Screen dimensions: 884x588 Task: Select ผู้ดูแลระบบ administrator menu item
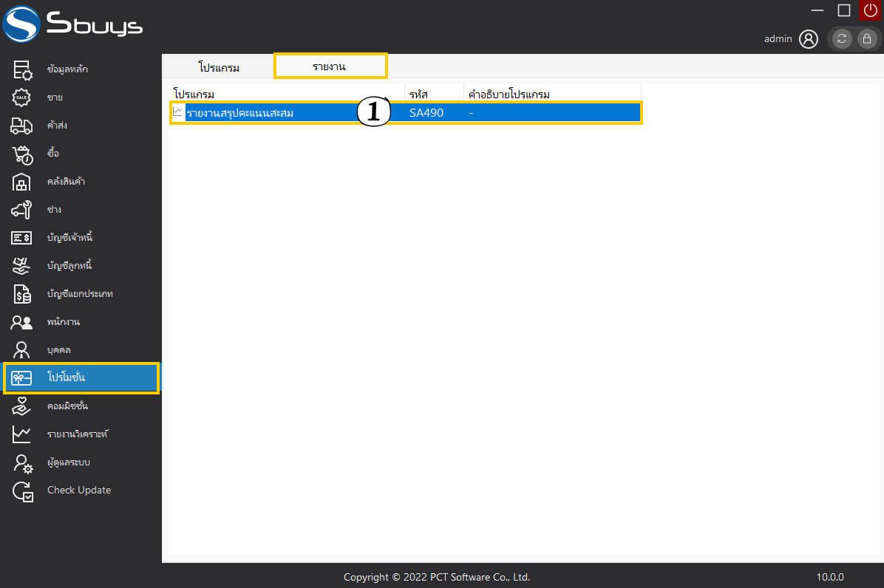tap(69, 462)
